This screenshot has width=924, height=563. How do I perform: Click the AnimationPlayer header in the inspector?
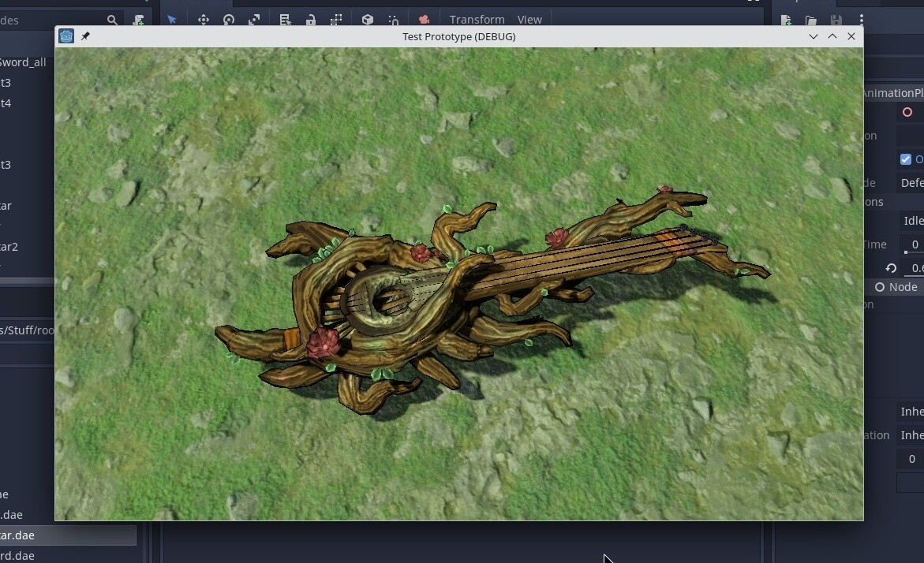(x=893, y=92)
